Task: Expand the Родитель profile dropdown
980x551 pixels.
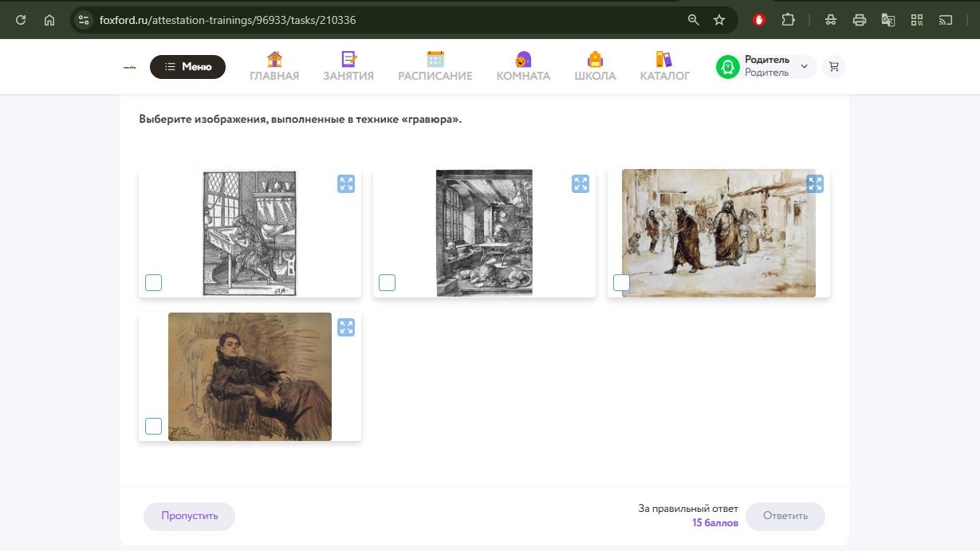Action: pyautogui.click(x=804, y=66)
